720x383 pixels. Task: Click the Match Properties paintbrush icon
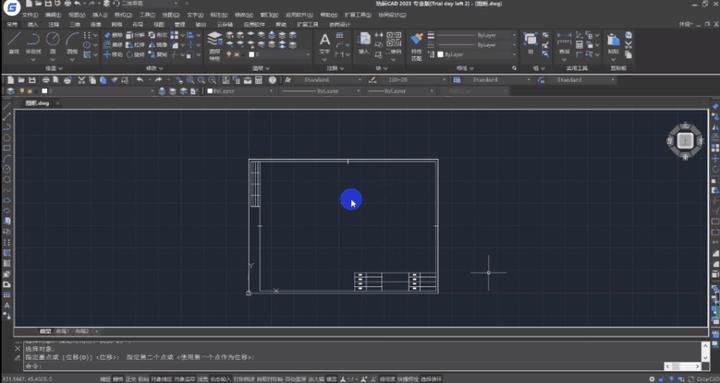click(x=416, y=45)
